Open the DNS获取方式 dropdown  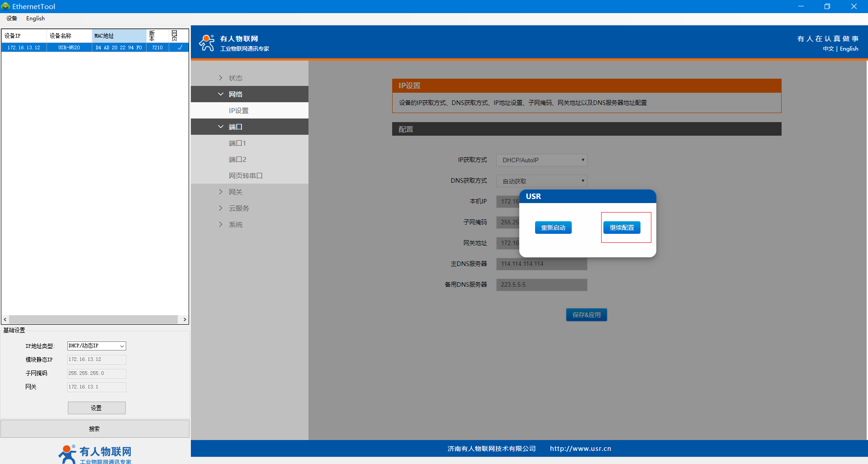[x=541, y=181]
